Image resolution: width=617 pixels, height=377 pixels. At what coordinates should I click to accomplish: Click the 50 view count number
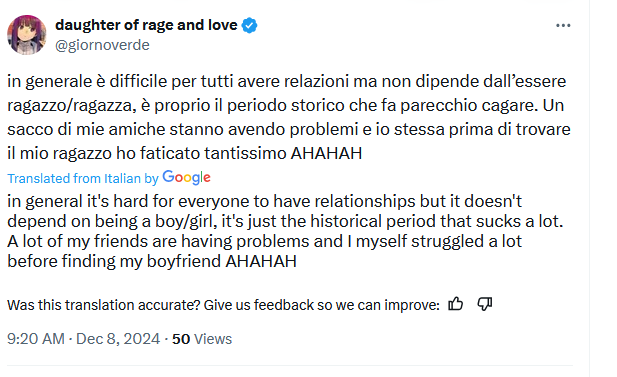click(181, 339)
